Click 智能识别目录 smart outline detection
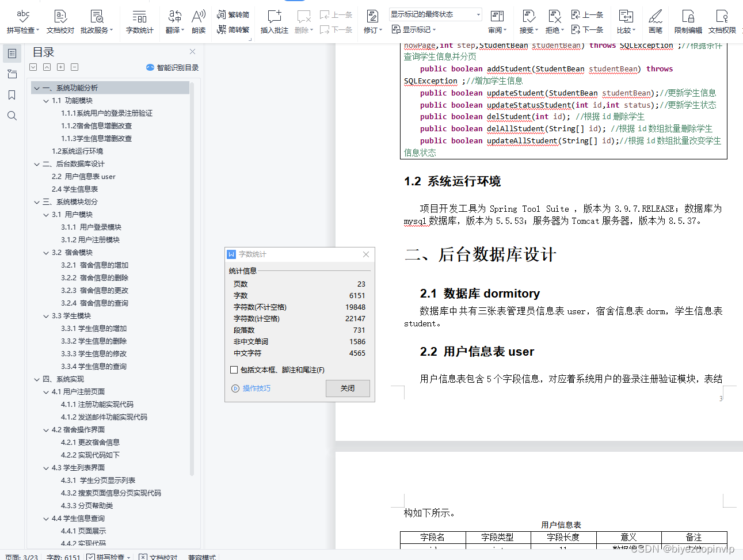Screen dimensions: 743x560 click(172, 67)
